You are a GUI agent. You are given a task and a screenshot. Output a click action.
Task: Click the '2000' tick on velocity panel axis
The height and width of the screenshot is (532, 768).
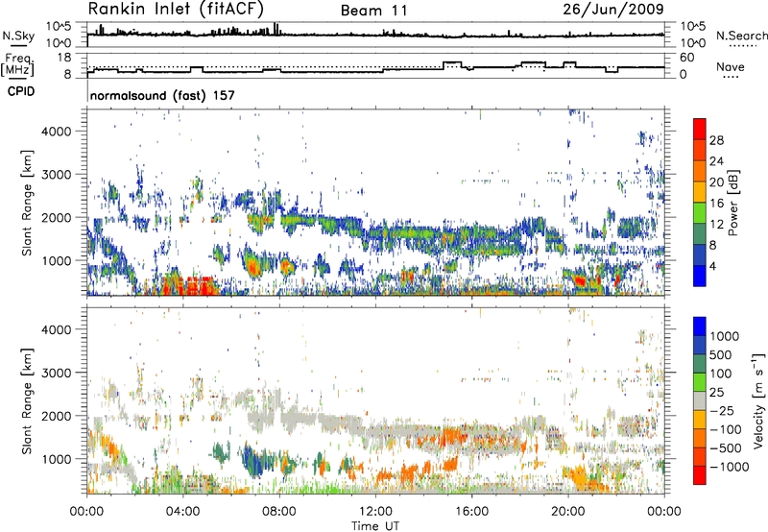pyautogui.click(x=56, y=416)
